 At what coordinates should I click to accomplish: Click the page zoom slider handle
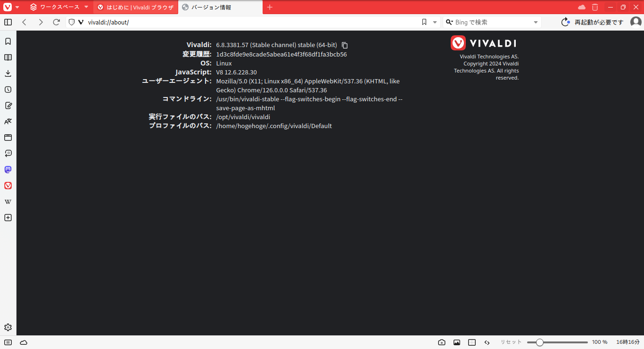pos(540,342)
